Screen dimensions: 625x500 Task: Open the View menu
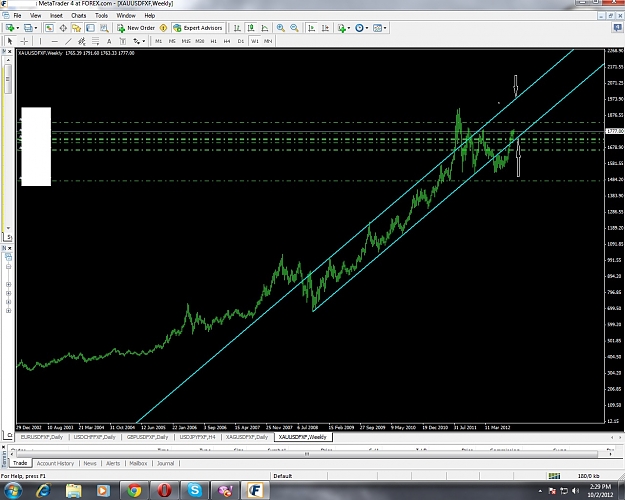pos(35,16)
